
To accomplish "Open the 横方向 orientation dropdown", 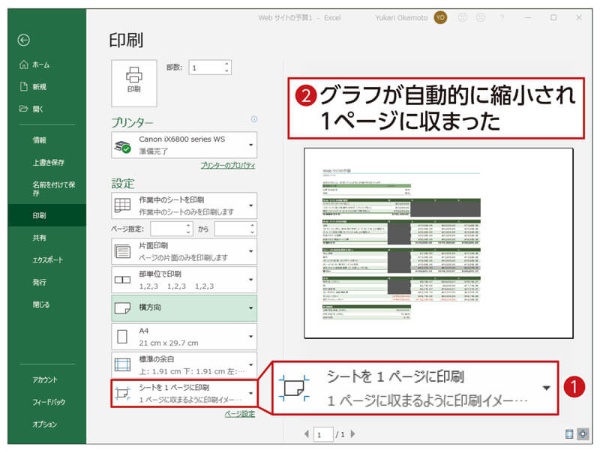I will coord(184,308).
